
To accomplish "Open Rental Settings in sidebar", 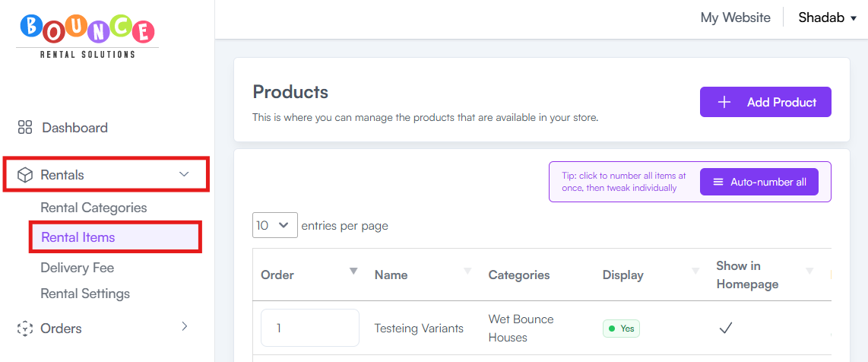I will [84, 294].
